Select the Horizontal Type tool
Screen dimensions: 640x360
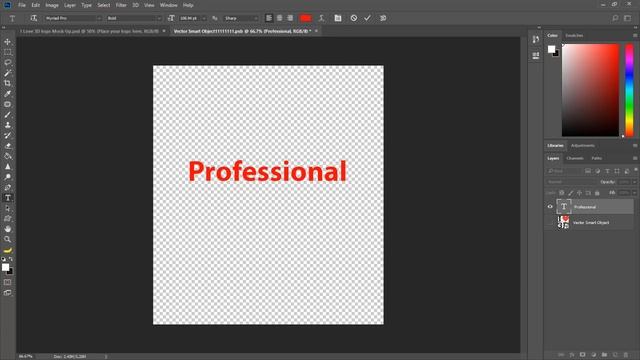tap(7, 198)
